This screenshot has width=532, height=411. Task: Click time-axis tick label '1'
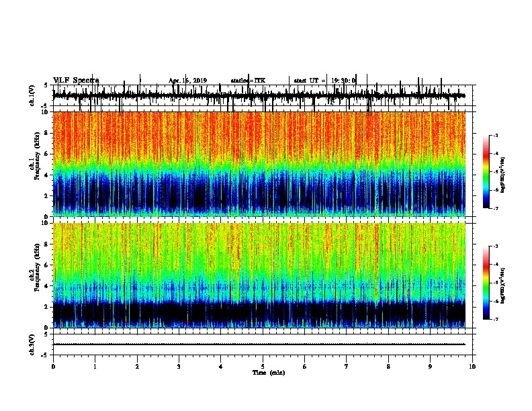95,367
